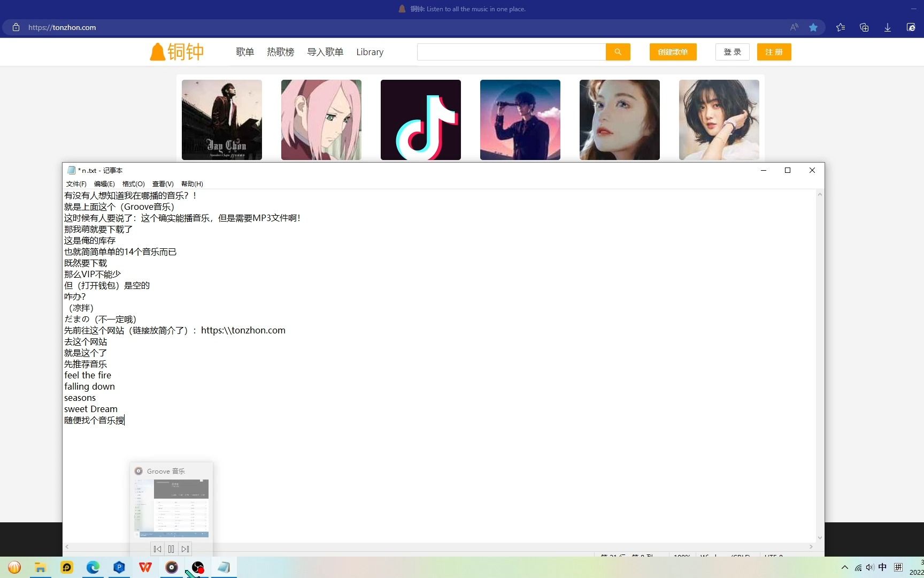This screenshot has height=578, width=924.
Task: Open Library tab on the website
Action: (370, 52)
